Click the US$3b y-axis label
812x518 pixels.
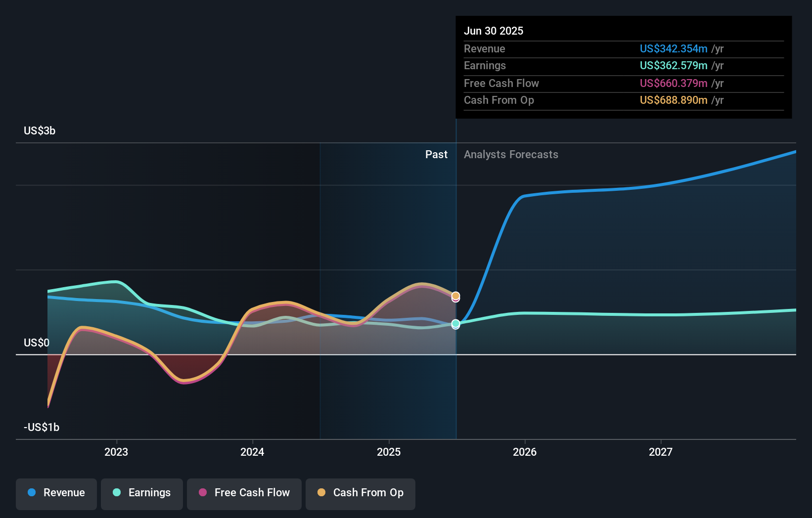40,130
